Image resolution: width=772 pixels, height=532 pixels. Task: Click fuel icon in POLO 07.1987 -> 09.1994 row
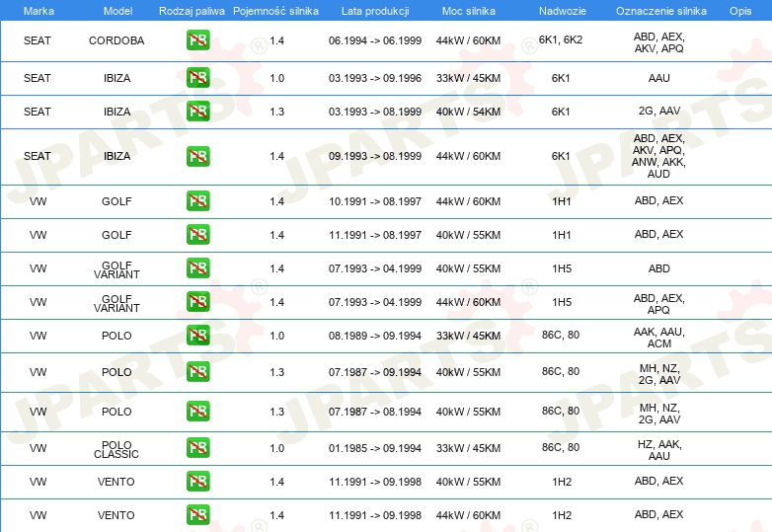pyautogui.click(x=197, y=371)
